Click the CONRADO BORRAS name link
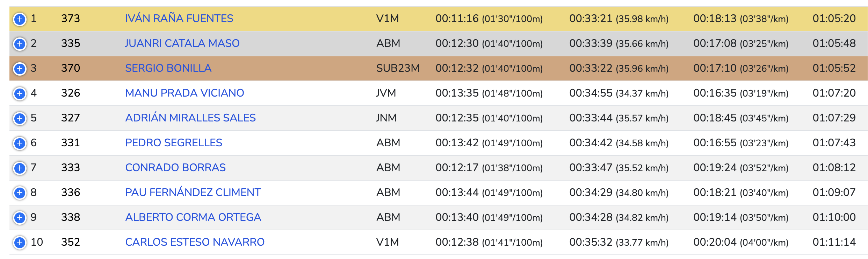Screen dimensions: 868x259 (175, 167)
